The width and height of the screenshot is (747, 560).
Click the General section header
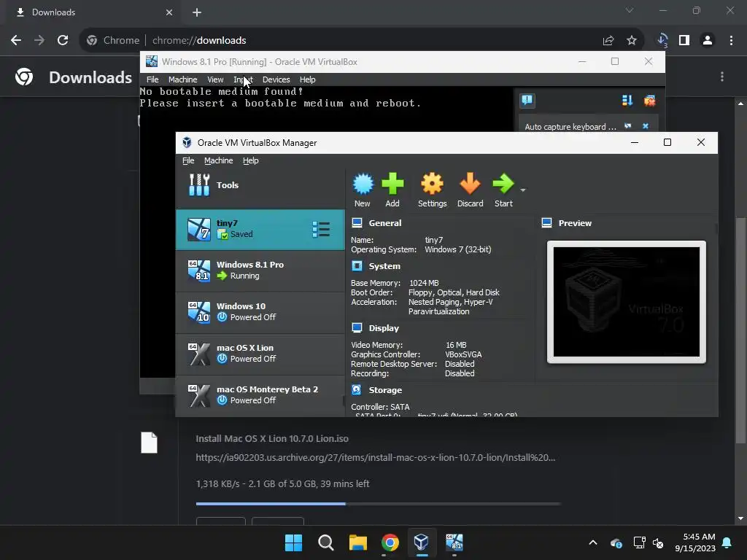click(385, 223)
